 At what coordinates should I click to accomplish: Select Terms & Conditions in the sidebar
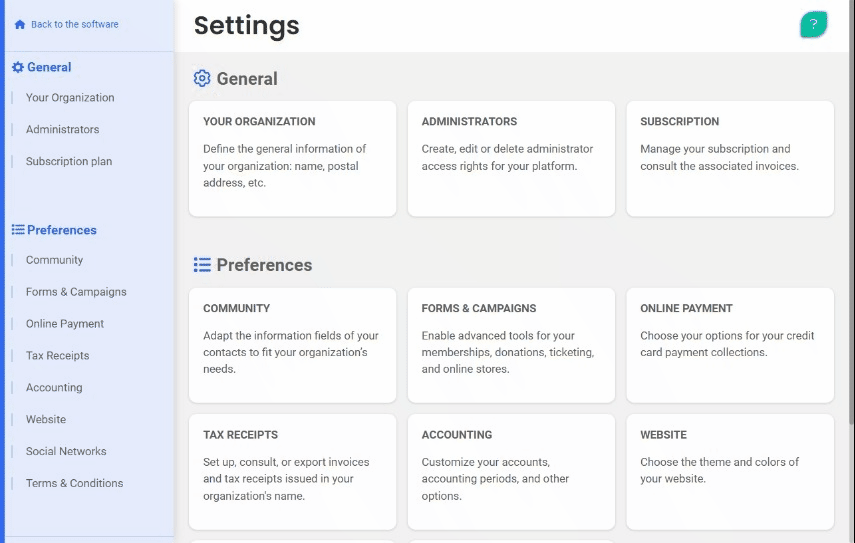[74, 483]
